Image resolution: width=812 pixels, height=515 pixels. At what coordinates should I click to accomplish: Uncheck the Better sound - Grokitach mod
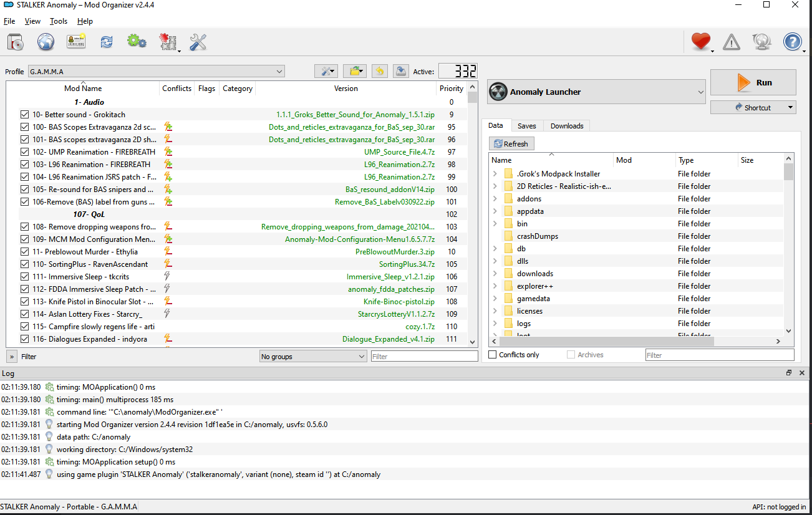tap(24, 115)
